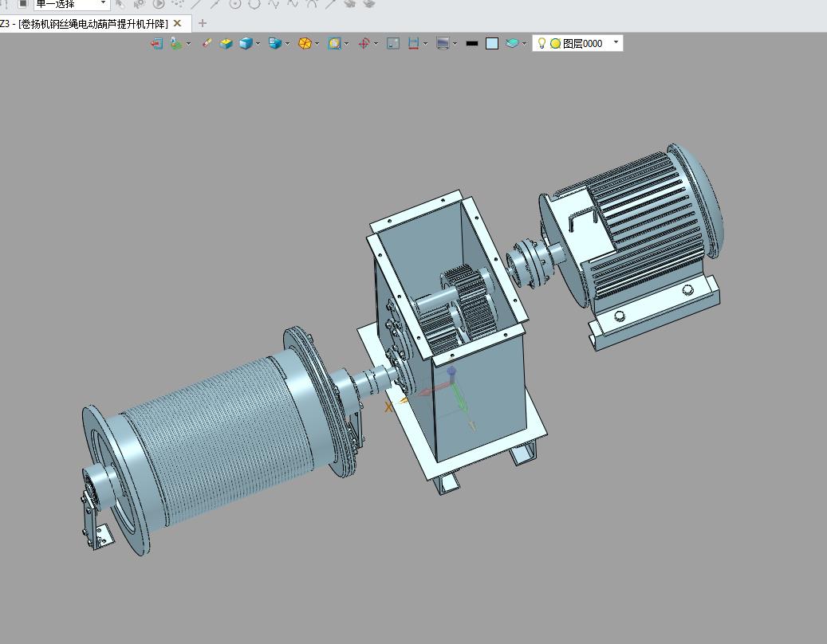Click the section dimension icon with red base

413,43
